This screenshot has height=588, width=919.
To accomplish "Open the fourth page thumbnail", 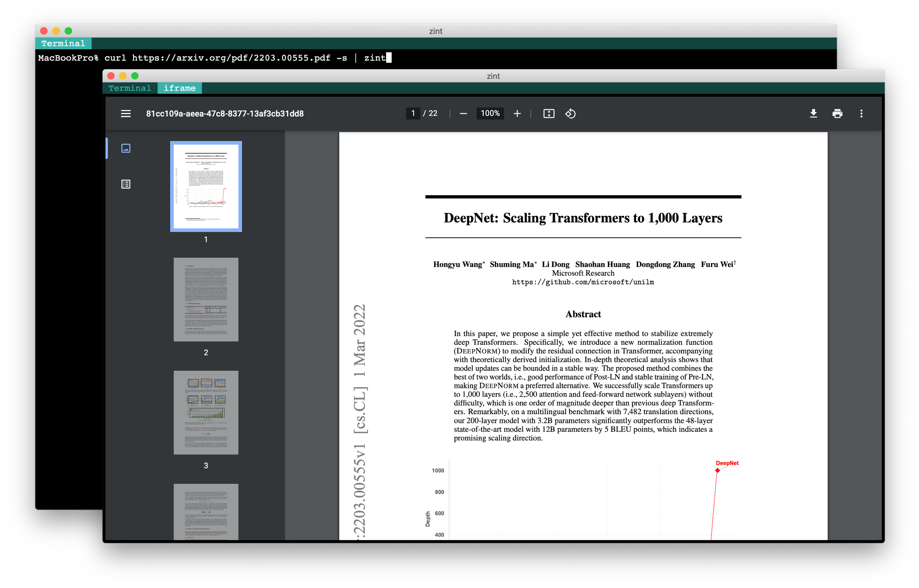I will (x=206, y=512).
